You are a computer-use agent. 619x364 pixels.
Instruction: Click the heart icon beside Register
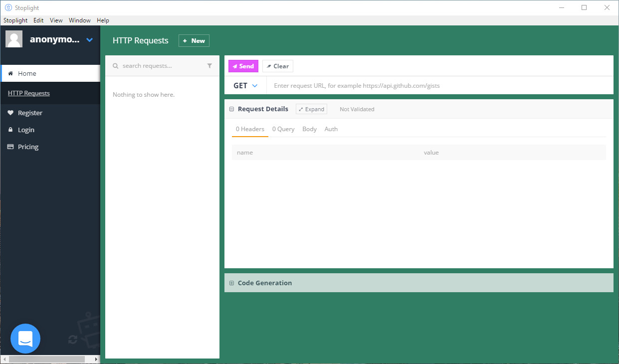[x=10, y=113]
